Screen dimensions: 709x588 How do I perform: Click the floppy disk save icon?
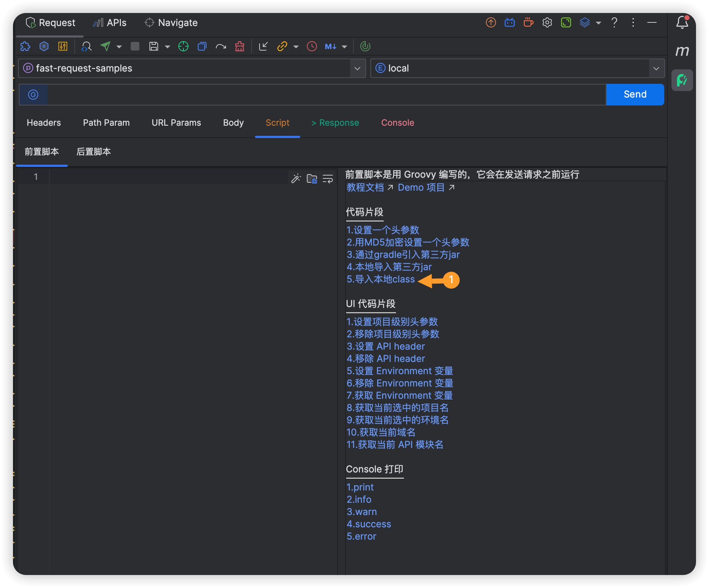coord(154,46)
